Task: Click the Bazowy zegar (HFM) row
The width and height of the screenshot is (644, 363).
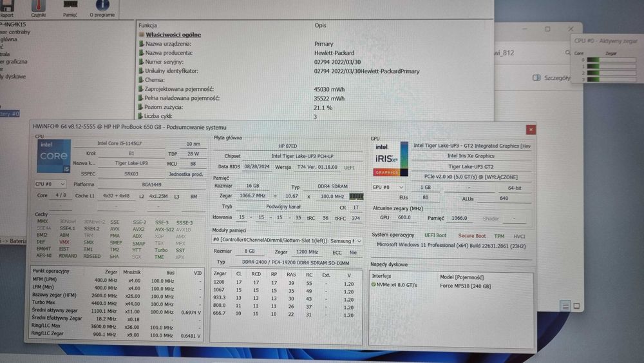Action: pyautogui.click(x=117, y=295)
